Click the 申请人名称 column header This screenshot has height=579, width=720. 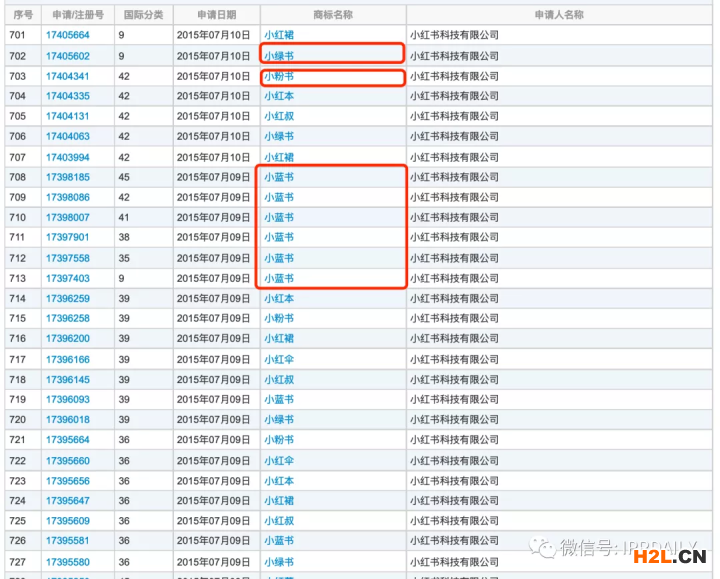click(559, 15)
